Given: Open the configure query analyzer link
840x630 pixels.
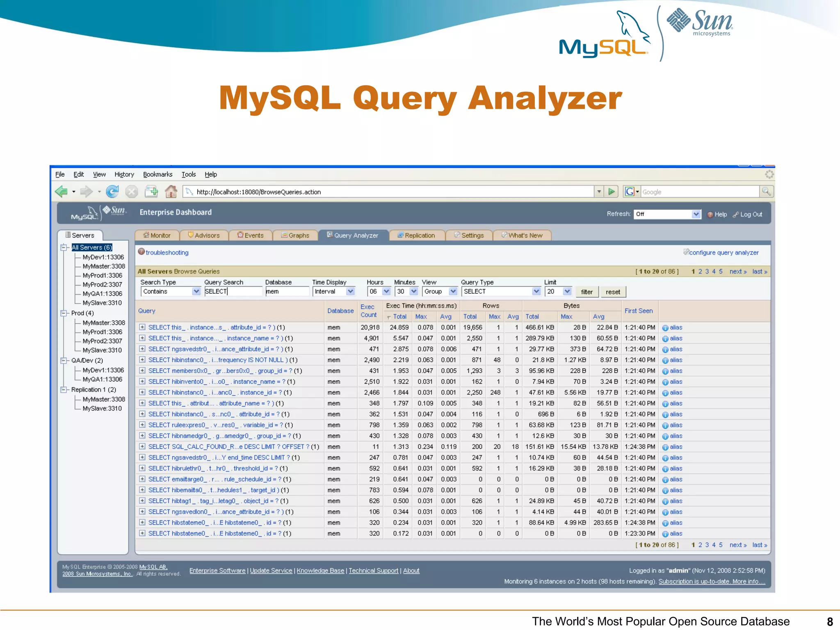Looking at the screenshot, I should tap(724, 253).
